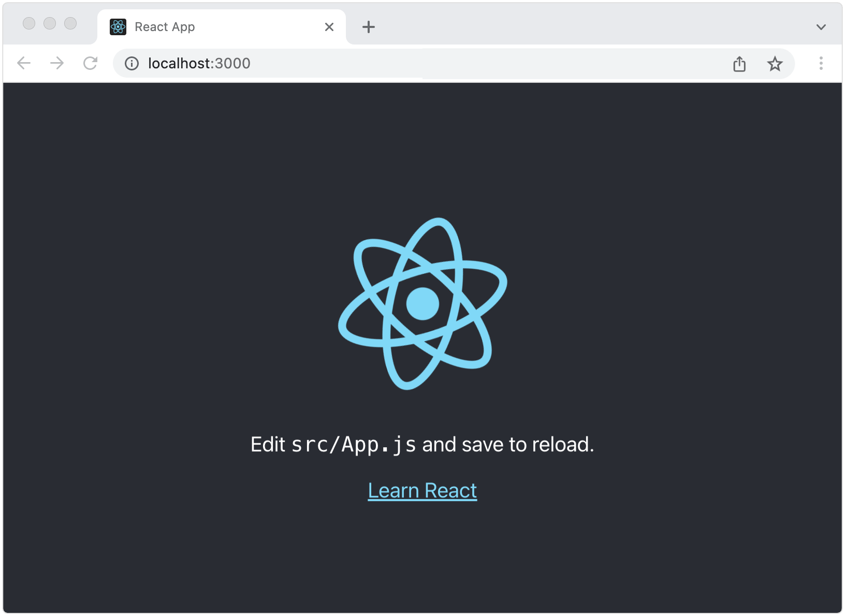
Task: Open a new tab with plus button
Action: 369,27
